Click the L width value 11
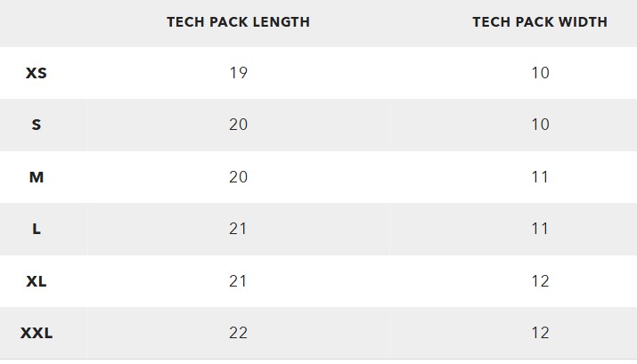This screenshot has height=364, width=637. pos(540,229)
